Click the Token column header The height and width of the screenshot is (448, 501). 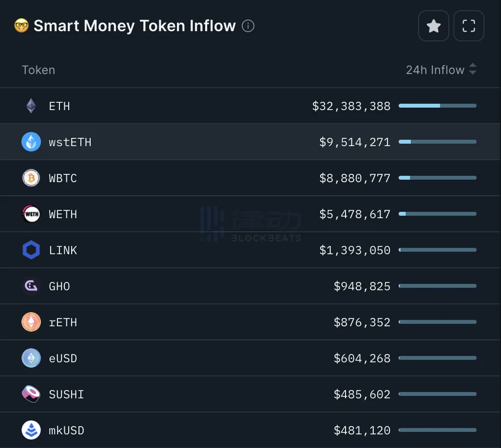(x=39, y=70)
